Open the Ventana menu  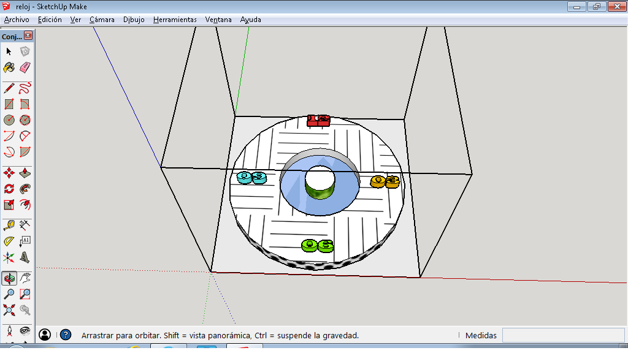pyautogui.click(x=218, y=20)
